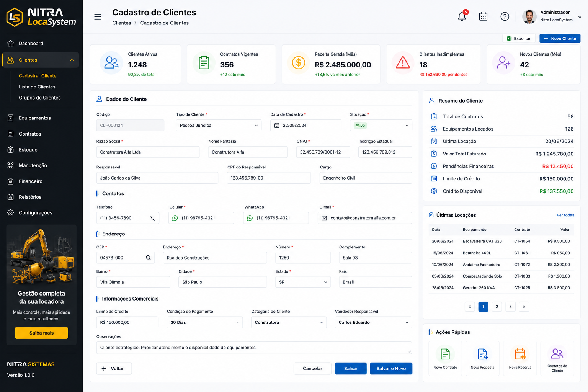Click Novos Clientes add-user icon
This screenshot has height=392, width=588.
click(503, 63)
